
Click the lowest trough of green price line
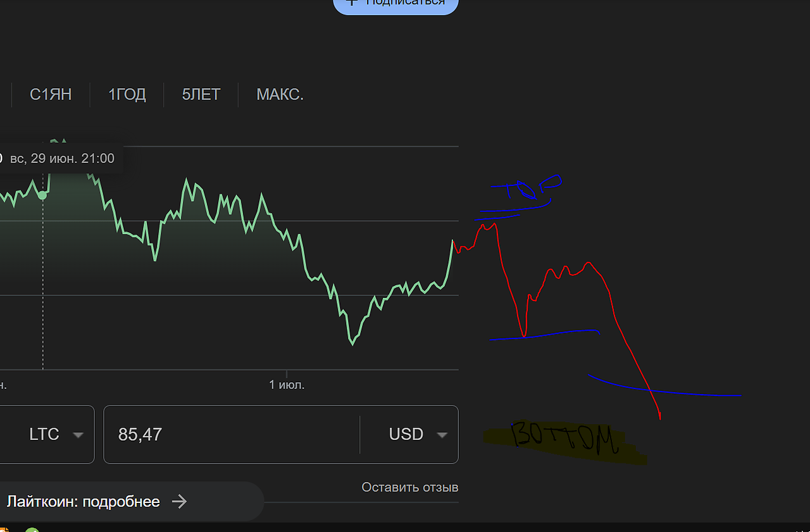coord(352,343)
